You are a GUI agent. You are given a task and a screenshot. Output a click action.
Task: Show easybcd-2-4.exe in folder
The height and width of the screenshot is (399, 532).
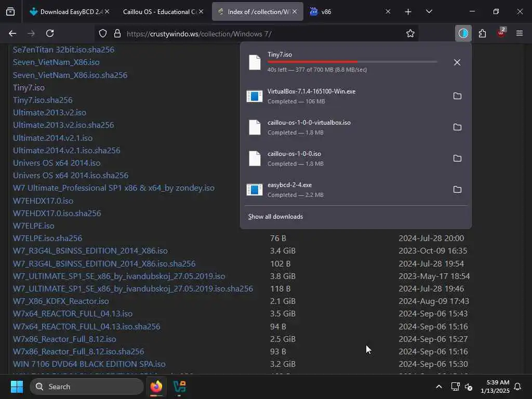pos(457,190)
